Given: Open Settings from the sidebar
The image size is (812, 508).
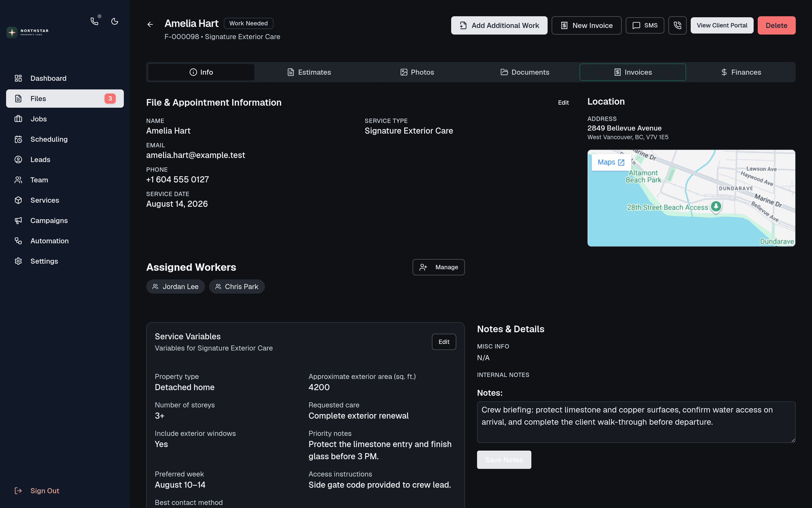Looking at the screenshot, I should coord(65,261).
